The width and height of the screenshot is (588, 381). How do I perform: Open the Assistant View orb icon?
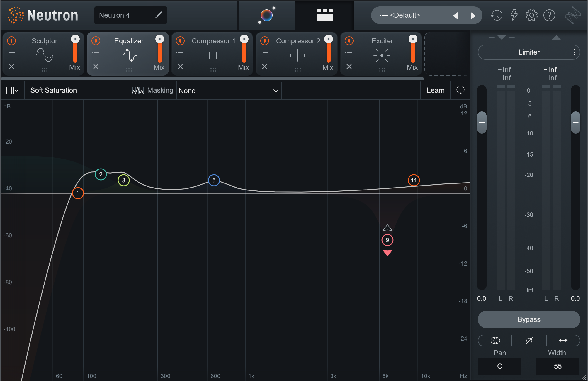(x=266, y=15)
